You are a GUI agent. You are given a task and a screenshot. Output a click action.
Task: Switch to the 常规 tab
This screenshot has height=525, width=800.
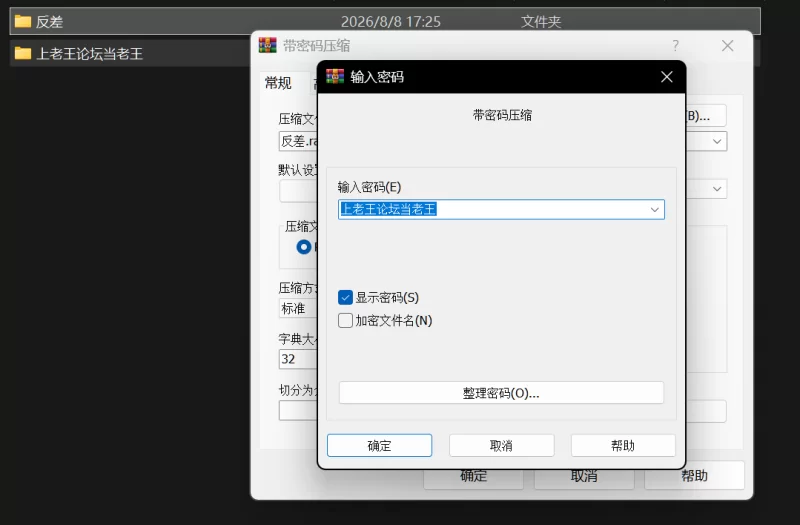[278, 83]
